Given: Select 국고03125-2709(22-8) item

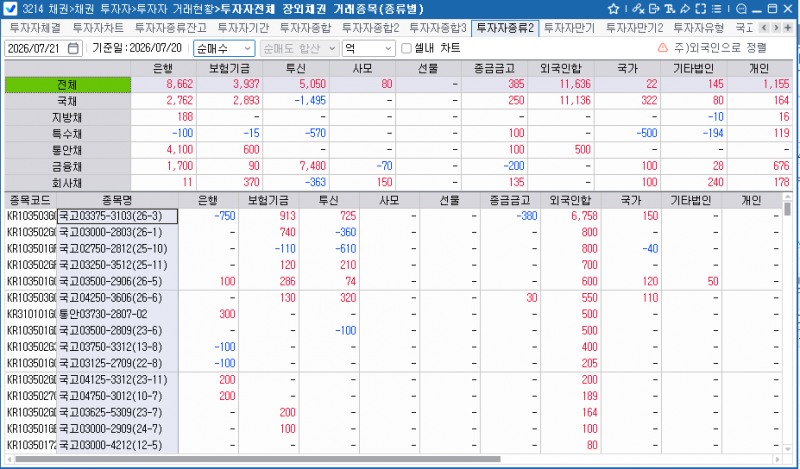Looking at the screenshot, I should point(117,363).
